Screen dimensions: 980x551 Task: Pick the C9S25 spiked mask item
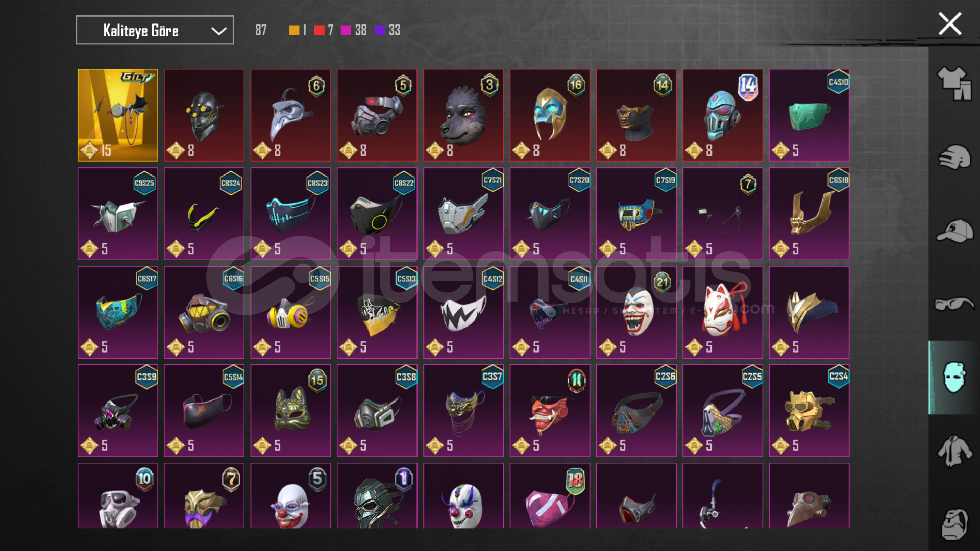[x=118, y=214]
